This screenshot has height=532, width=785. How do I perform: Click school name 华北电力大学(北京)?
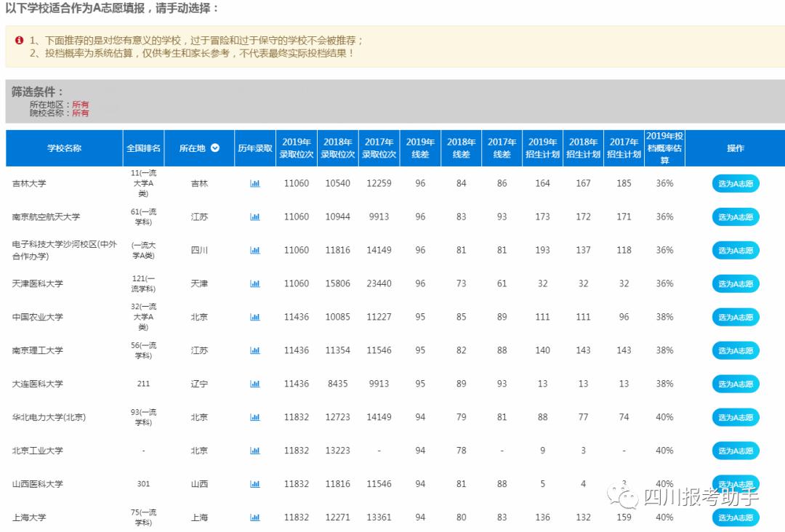click(49, 417)
